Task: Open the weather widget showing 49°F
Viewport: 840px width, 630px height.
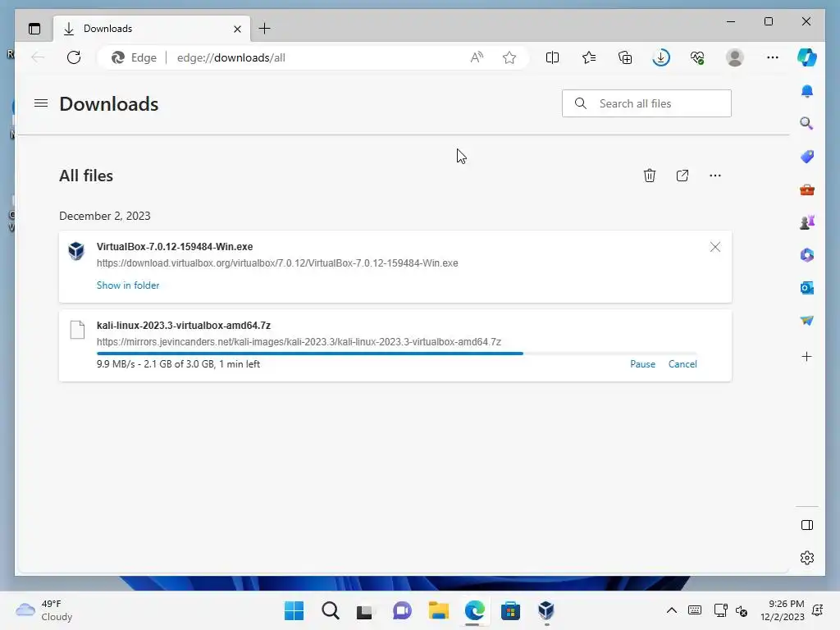Action: [44, 610]
